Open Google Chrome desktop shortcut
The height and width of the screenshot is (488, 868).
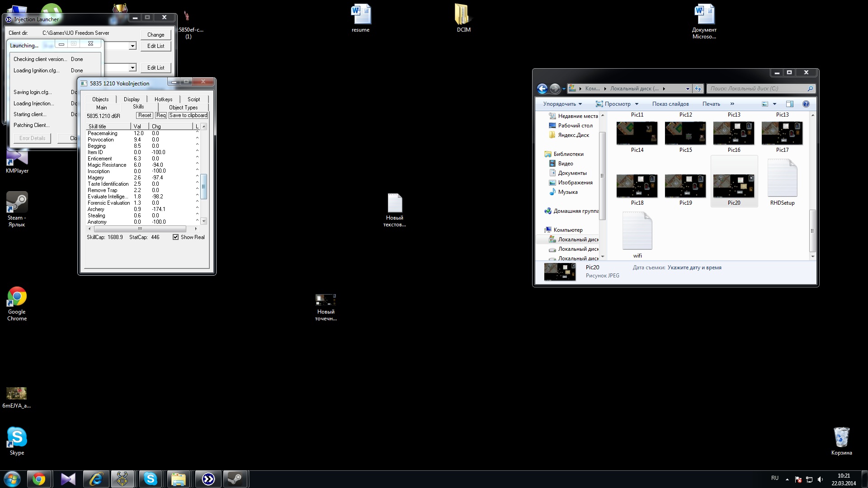[x=17, y=297]
